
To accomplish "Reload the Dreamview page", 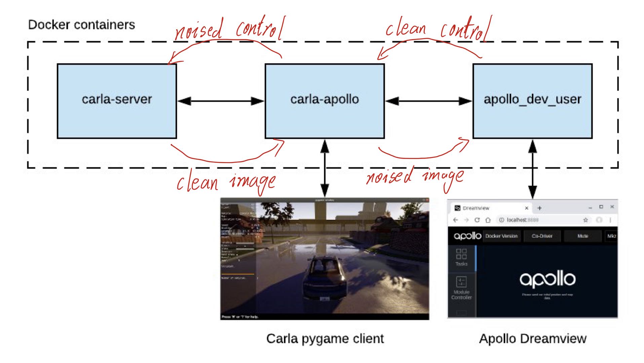I will tap(477, 220).
